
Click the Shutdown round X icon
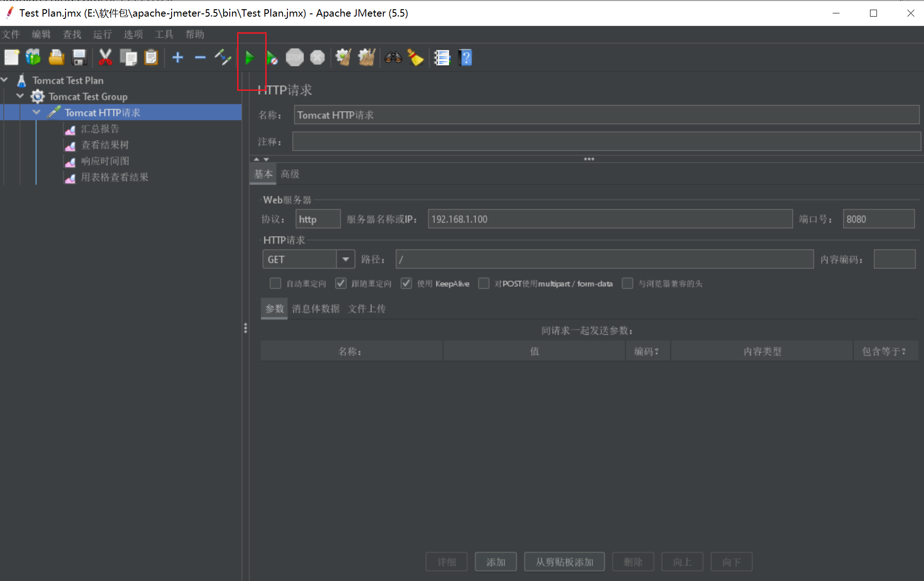[317, 58]
